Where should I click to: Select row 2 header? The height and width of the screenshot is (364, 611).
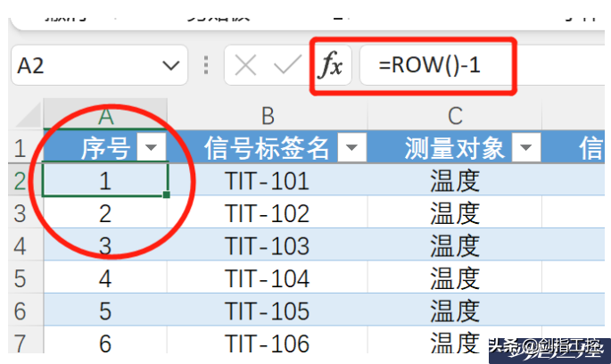click(x=25, y=180)
